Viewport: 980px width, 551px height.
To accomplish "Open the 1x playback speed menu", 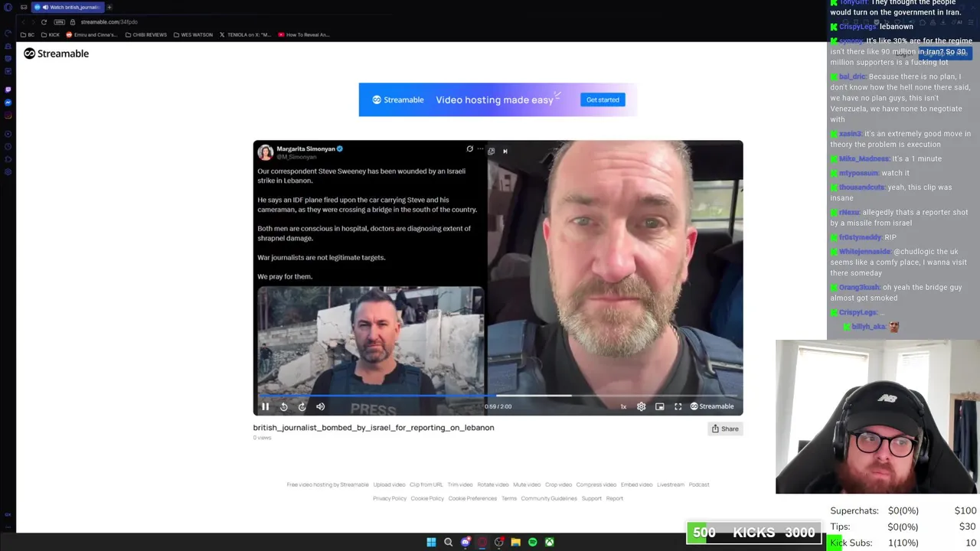I will [x=623, y=406].
